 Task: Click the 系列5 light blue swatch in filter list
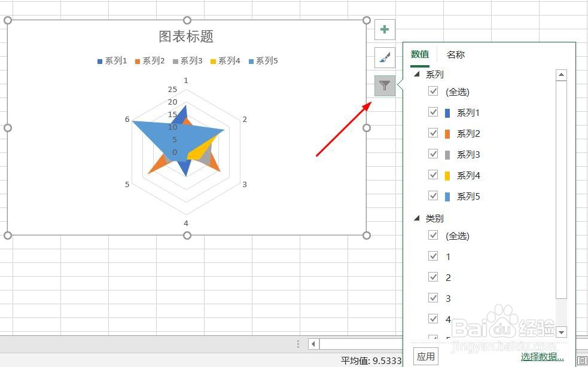(447, 197)
